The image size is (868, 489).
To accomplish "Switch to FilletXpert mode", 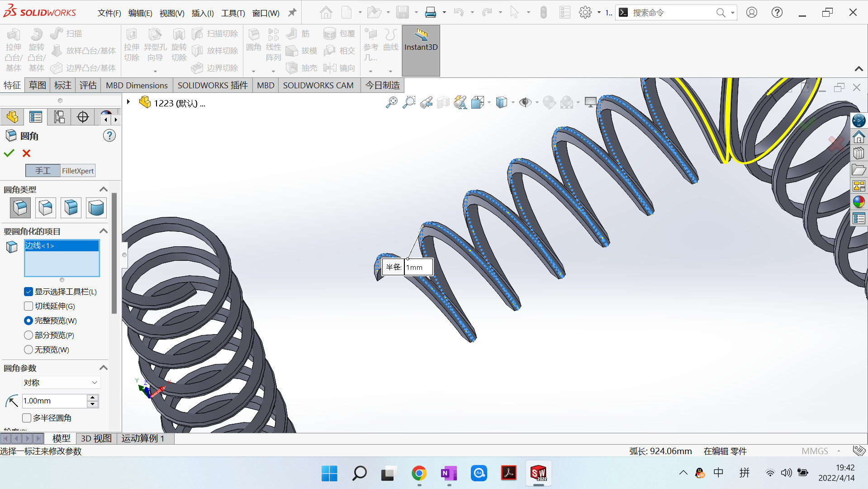I will (78, 171).
